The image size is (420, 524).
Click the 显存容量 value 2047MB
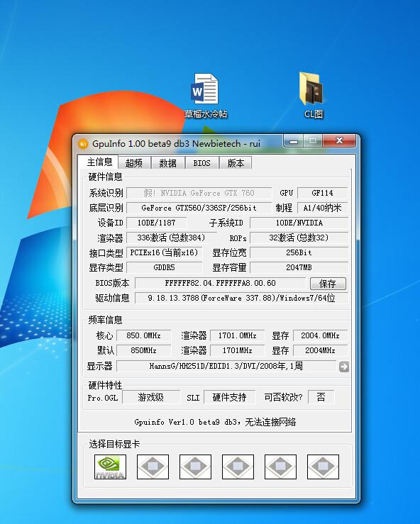tap(299, 268)
